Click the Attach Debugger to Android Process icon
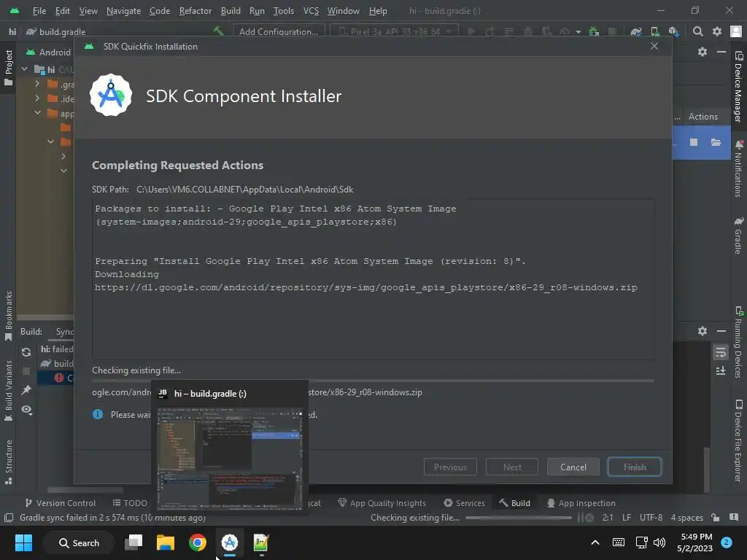 594,31
